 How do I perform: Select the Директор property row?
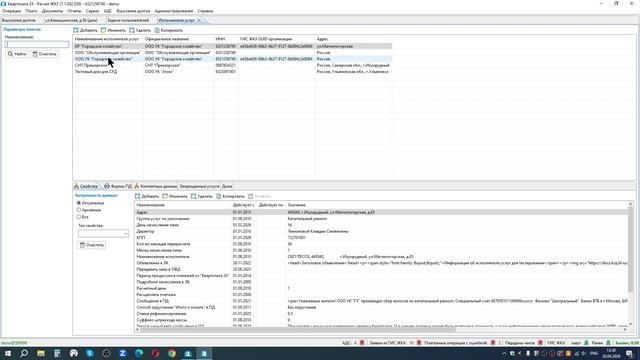coord(380,231)
